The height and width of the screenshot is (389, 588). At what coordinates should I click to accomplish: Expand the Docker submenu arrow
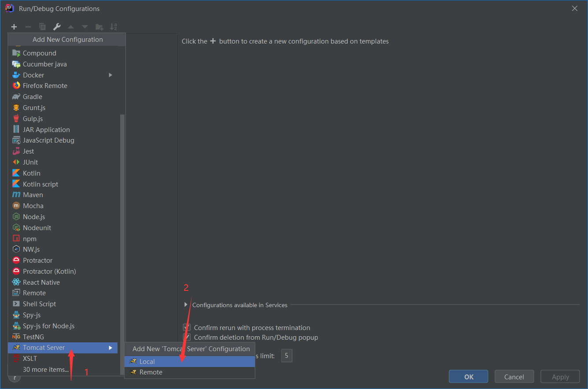[110, 75]
